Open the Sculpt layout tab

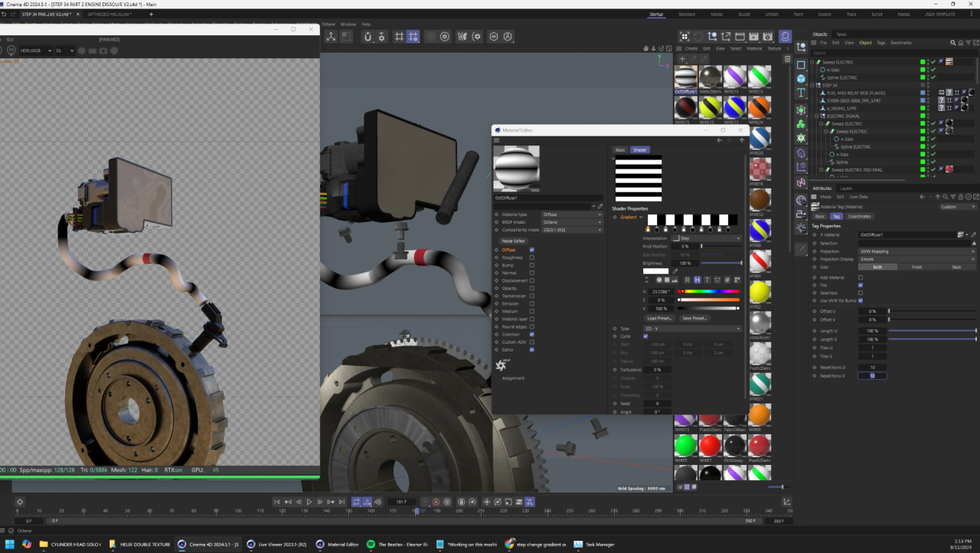point(744,15)
